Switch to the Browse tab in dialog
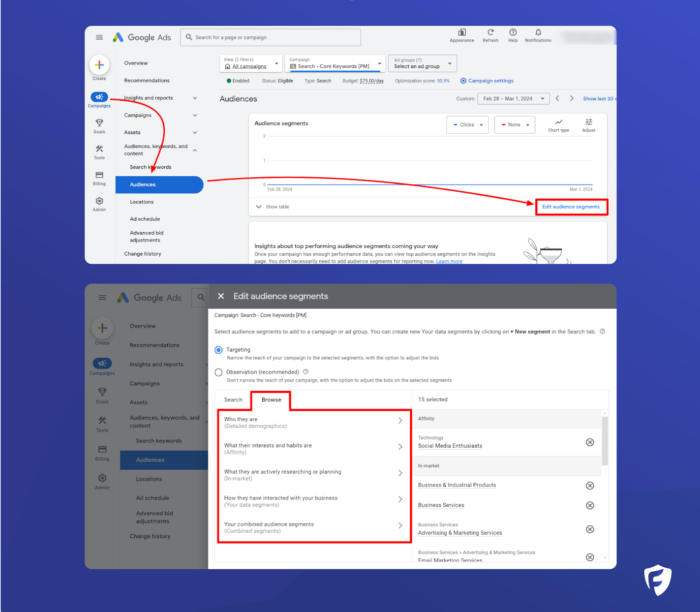This screenshot has width=700, height=612. pyautogui.click(x=271, y=400)
